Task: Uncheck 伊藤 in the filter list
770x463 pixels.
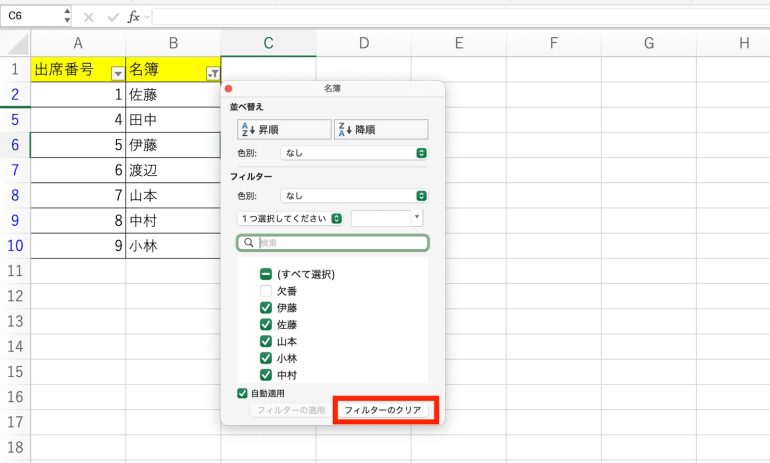Action: click(x=266, y=308)
